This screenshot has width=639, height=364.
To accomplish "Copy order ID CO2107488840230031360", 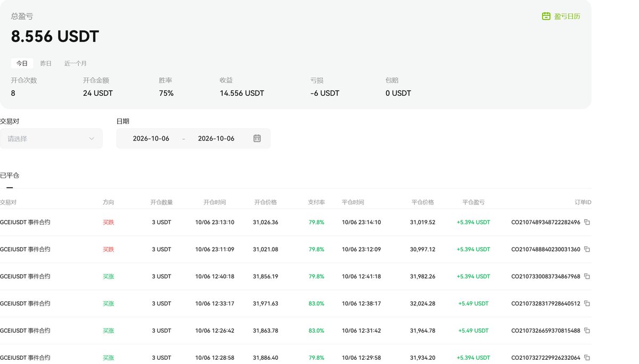I will pos(587,250).
